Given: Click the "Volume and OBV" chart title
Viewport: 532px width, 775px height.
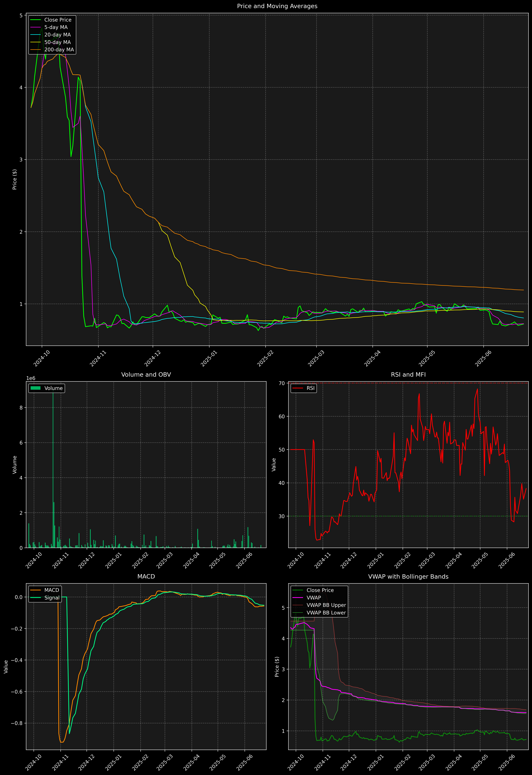Looking at the screenshot, I should click(x=146, y=374).
